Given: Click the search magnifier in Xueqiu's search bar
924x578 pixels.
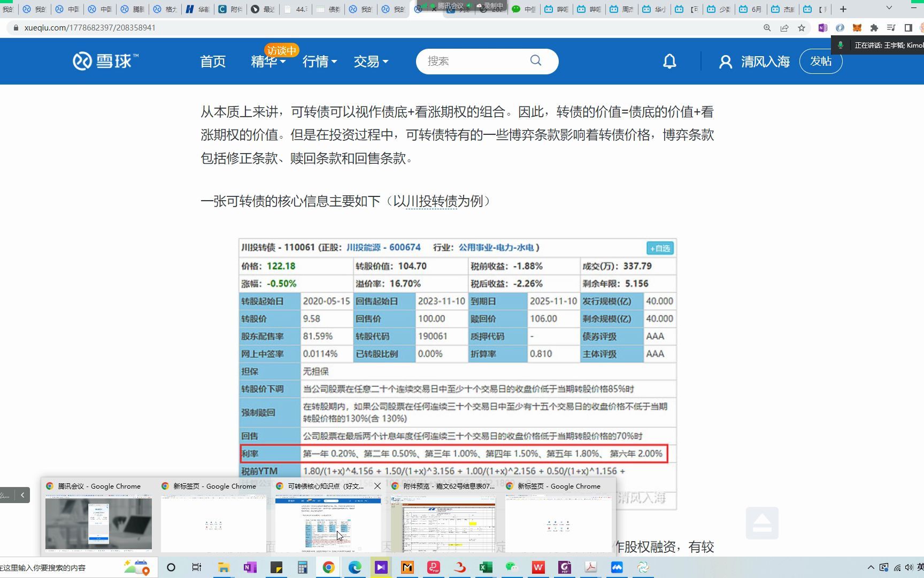Looking at the screenshot, I should coord(535,61).
